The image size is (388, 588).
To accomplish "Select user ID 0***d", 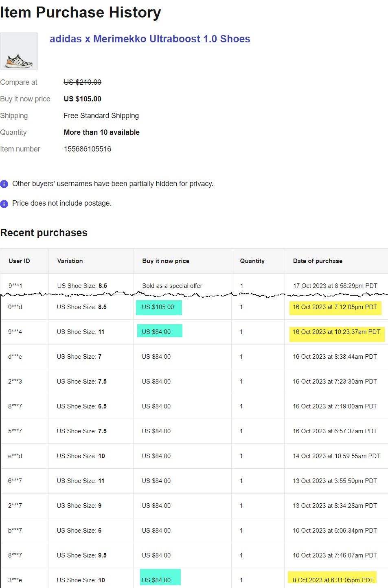I will coord(15,307).
